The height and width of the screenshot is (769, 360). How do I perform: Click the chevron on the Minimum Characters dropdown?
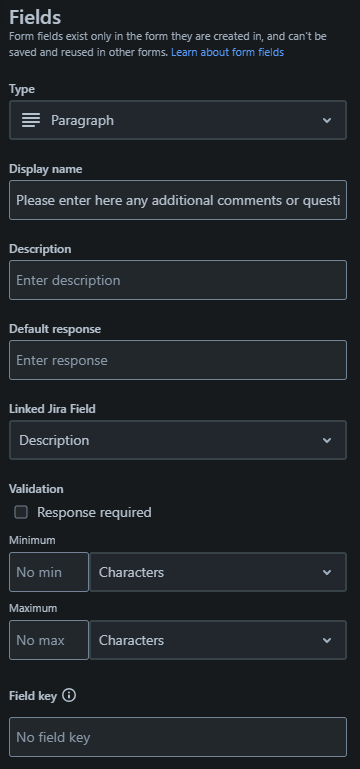(x=327, y=572)
